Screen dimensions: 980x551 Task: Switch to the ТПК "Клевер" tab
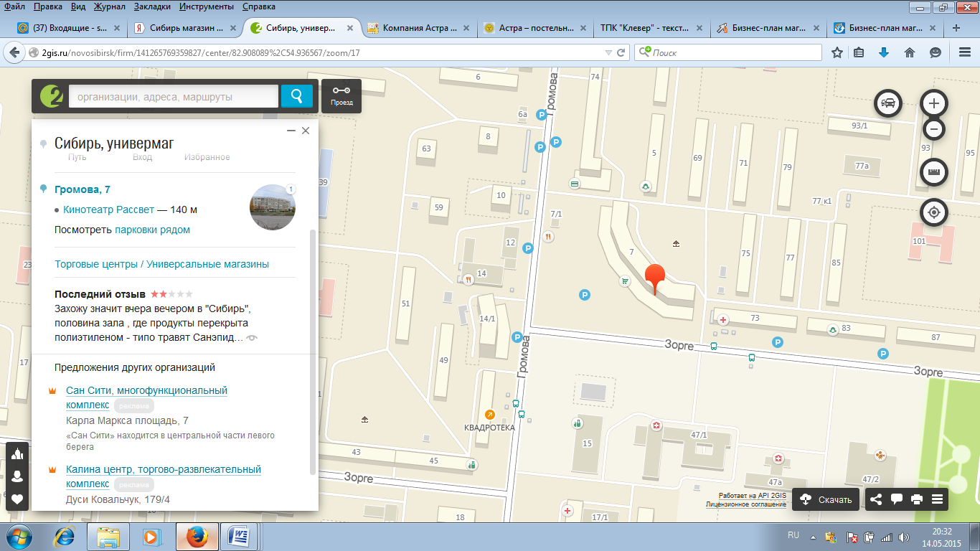[649, 29]
